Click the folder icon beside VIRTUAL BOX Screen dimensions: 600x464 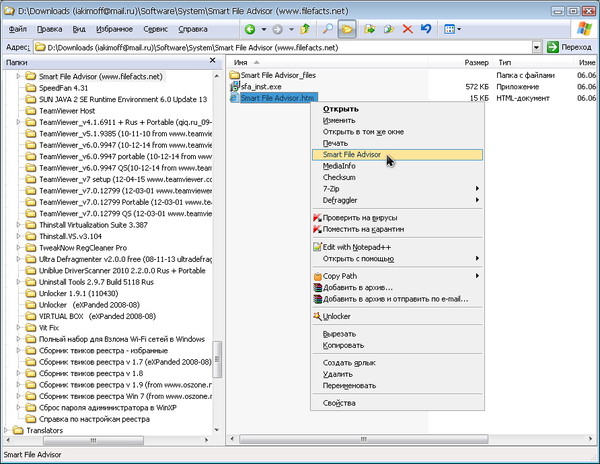pos(31,316)
